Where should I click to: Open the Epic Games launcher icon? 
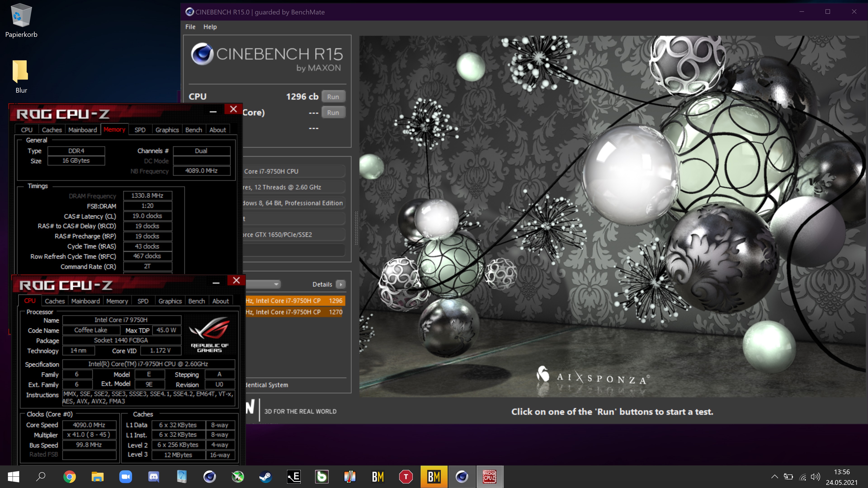click(294, 476)
